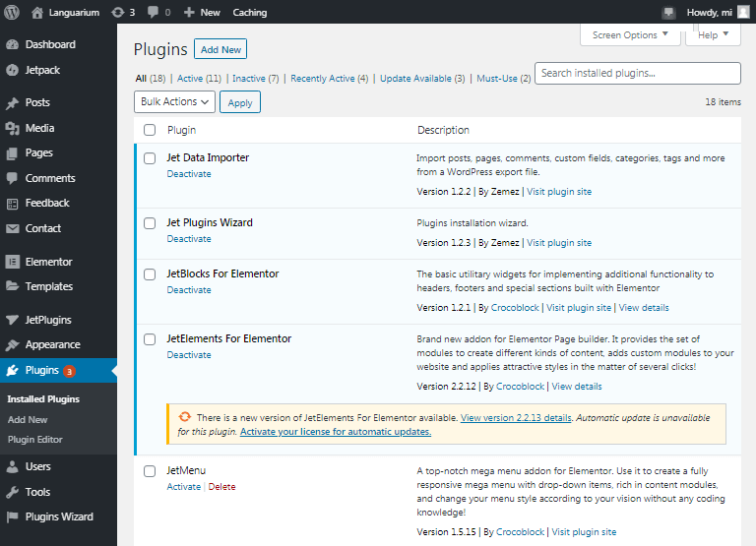
Task: Focus the Search installed plugins field
Action: (638, 73)
